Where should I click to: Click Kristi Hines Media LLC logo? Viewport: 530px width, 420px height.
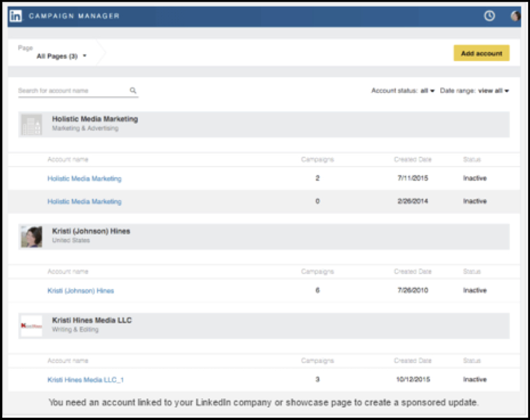pyautogui.click(x=32, y=326)
